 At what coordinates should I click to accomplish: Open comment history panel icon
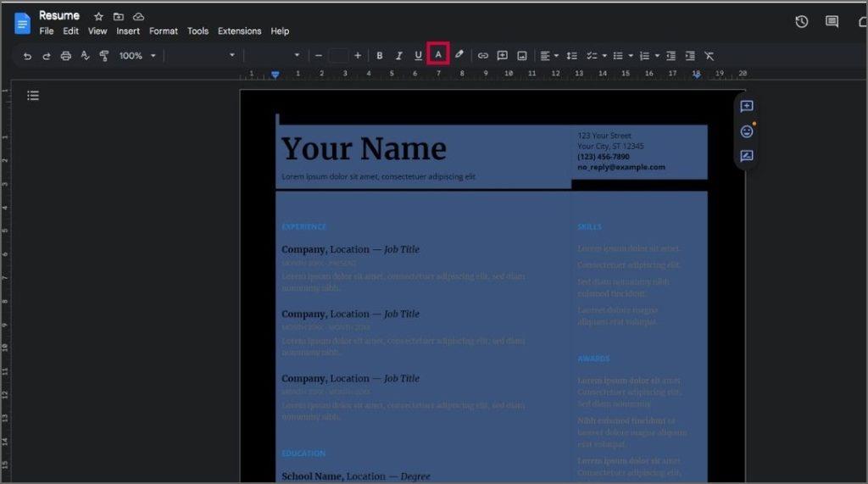[x=832, y=21]
